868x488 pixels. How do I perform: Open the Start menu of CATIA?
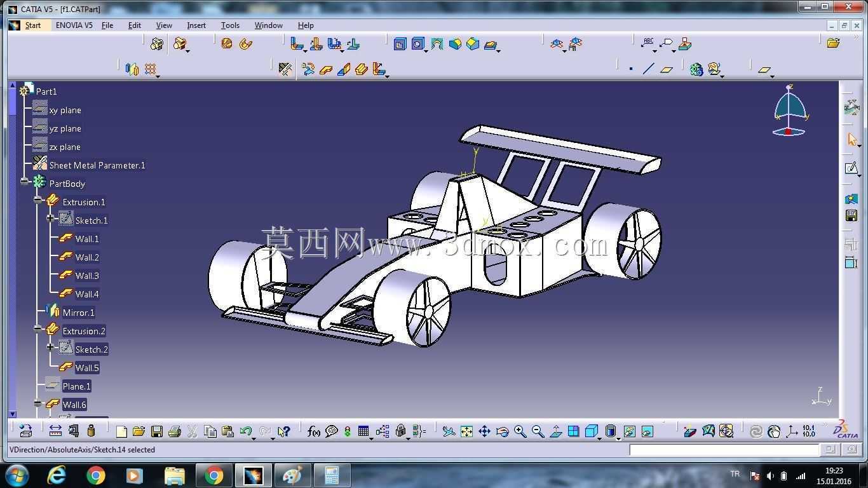point(33,25)
